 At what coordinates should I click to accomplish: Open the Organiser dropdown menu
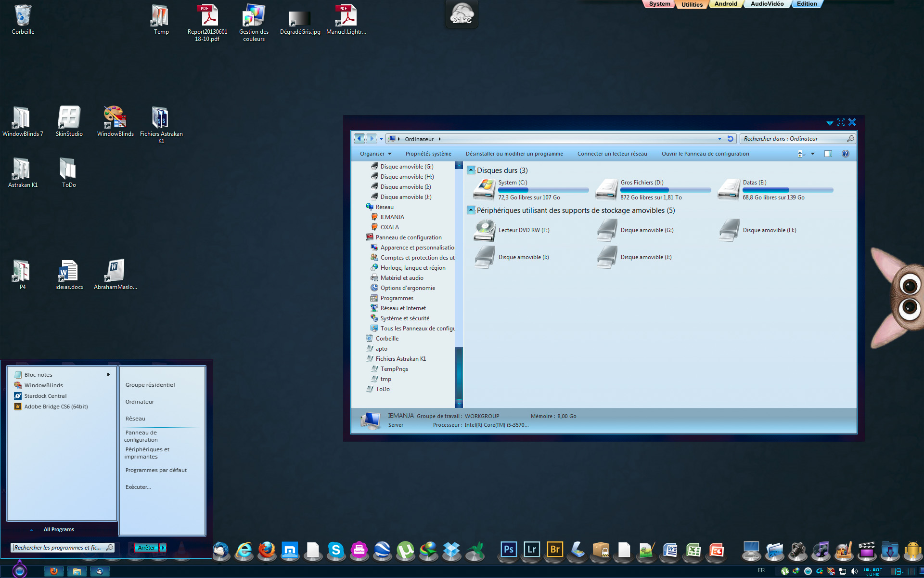pos(375,154)
